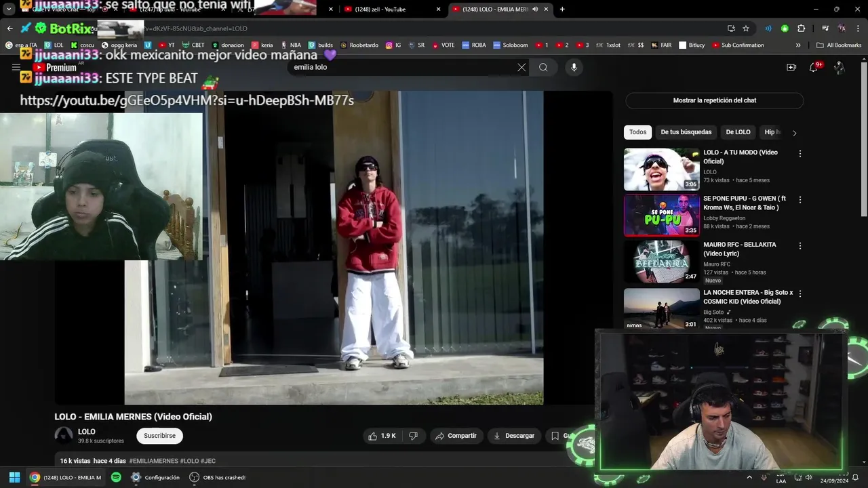868x488 pixels.
Task: Like the video with thumbs-up button
Action: point(382,436)
